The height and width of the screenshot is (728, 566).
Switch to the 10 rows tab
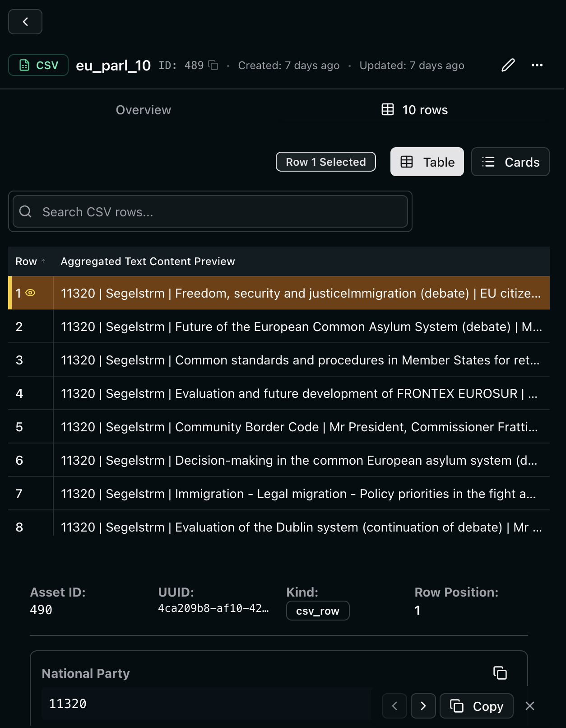click(x=415, y=110)
